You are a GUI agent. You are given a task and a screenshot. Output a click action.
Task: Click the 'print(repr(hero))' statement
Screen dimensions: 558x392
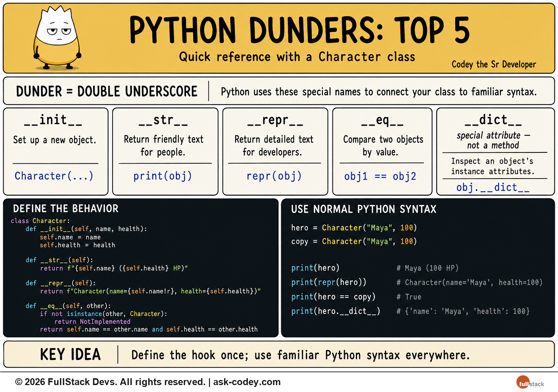(x=329, y=282)
